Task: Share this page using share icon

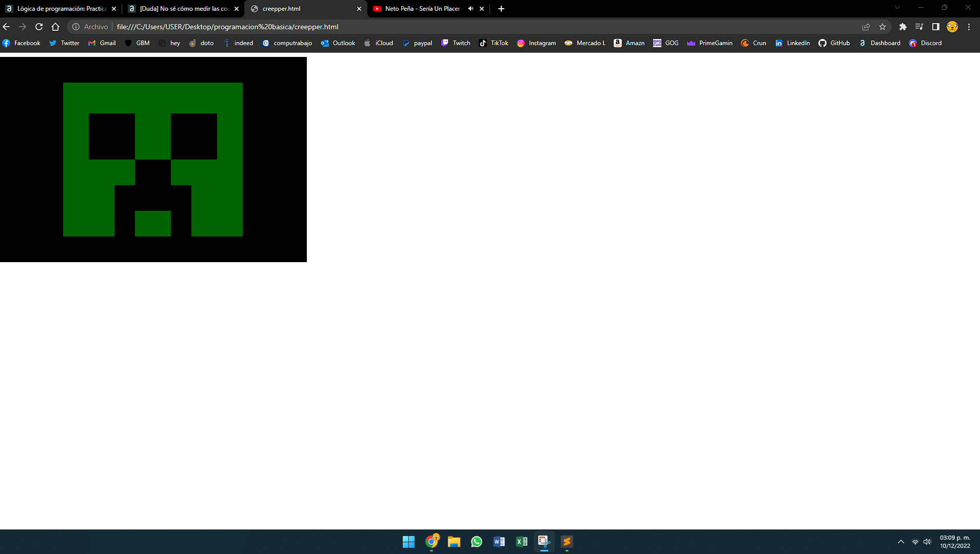Action: [866, 27]
